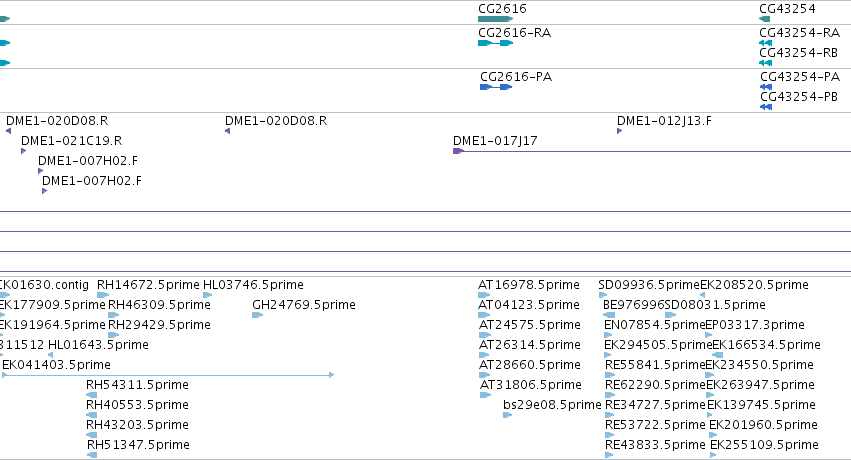Select the SD09936.5prime EST arrow
The width and height of the screenshot is (851, 460).
coord(602,295)
